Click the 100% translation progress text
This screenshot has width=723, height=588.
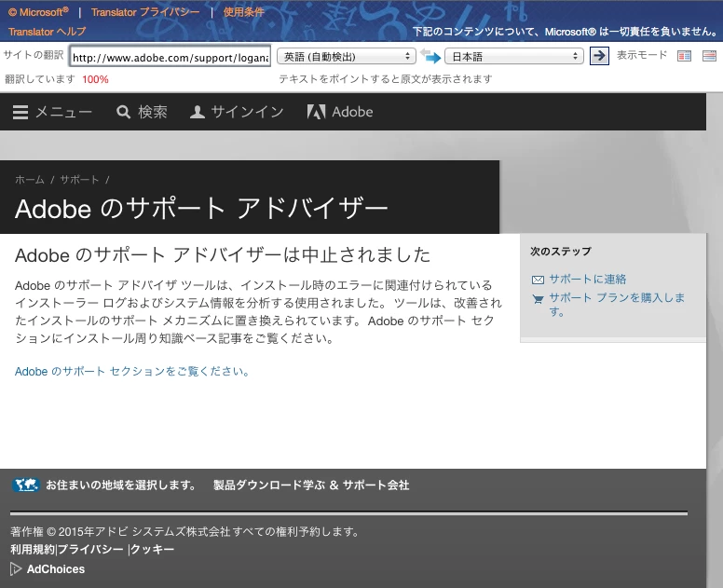click(95, 79)
